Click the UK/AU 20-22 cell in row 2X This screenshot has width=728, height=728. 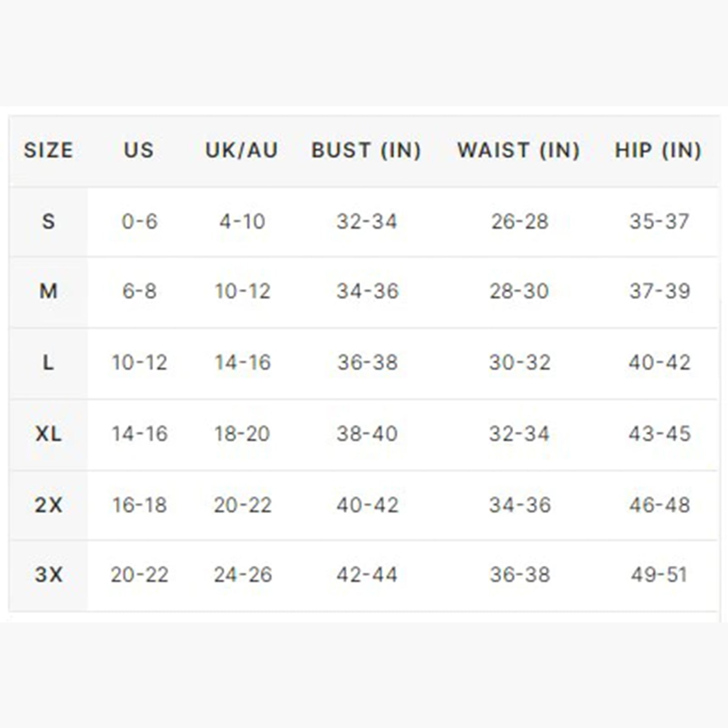pyautogui.click(x=243, y=505)
